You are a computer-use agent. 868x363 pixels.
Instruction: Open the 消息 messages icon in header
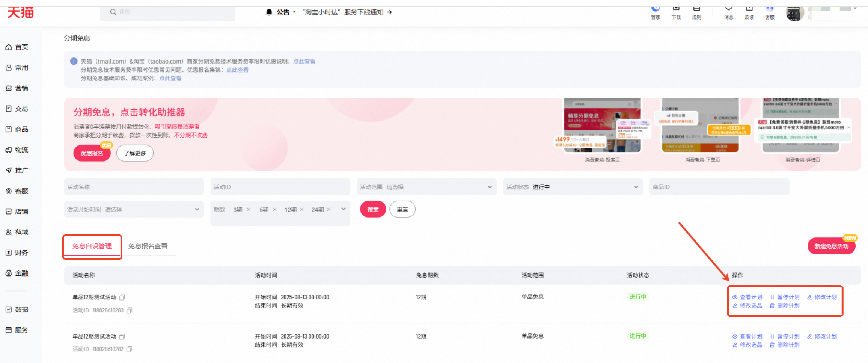pyautogui.click(x=729, y=9)
